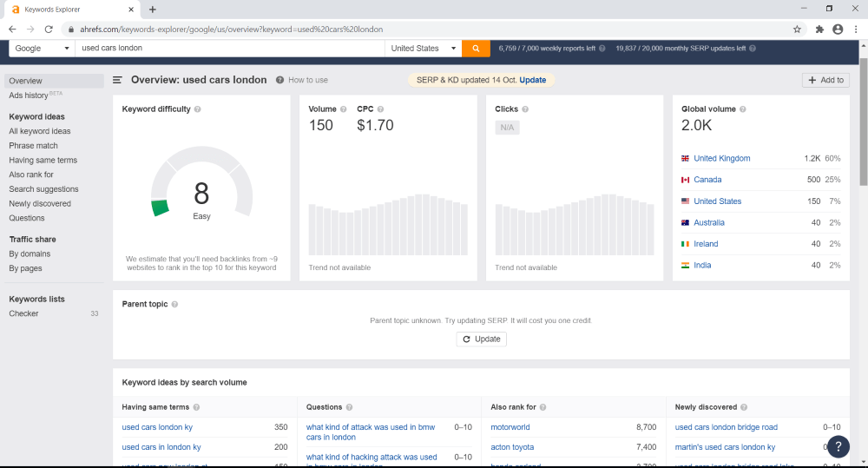Click the Update button under Parent topic
868x468 pixels.
tap(481, 339)
